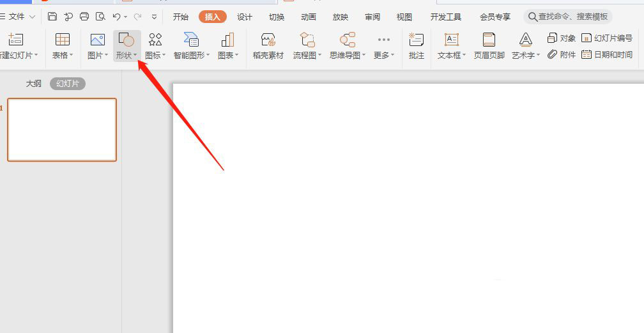Click the WordArt (艺术字) icon
This screenshot has height=333, width=644.
[525, 40]
